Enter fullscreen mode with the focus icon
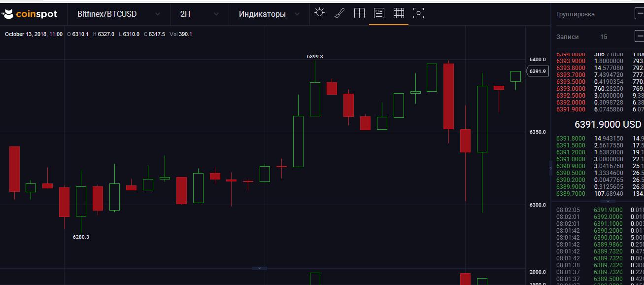The width and height of the screenshot is (644, 285). 418,13
